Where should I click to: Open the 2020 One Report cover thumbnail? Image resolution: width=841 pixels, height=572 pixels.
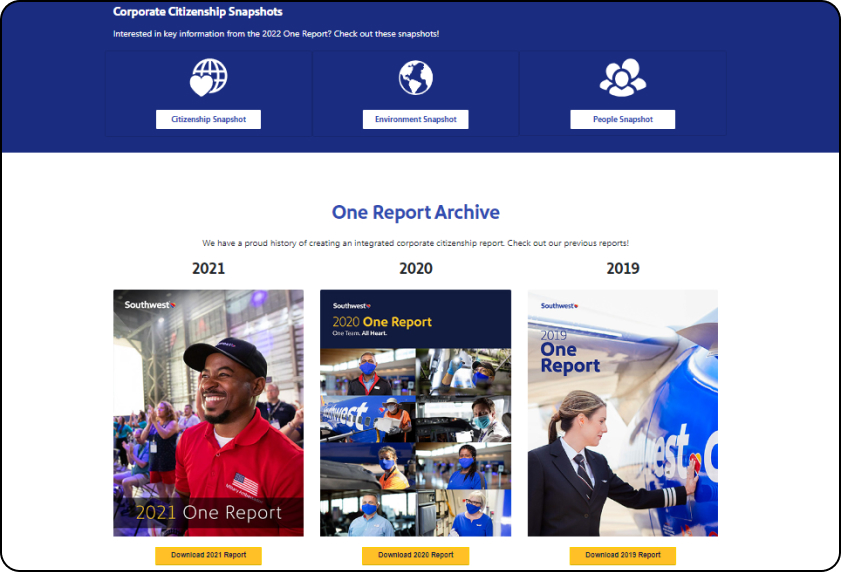click(416, 413)
